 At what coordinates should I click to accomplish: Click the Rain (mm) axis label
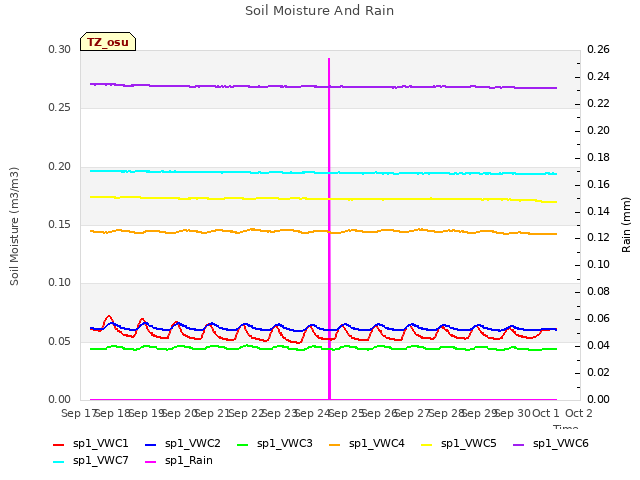pos(626,225)
